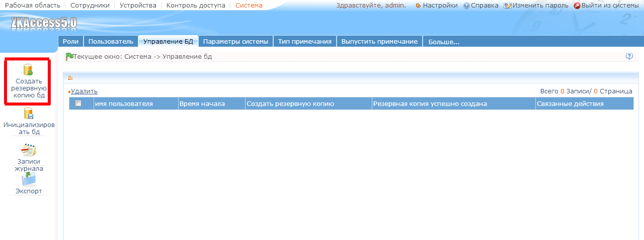Viewport: 644px width, 240px height.
Task: Click the Записи журнала label
Action: [x=29, y=165]
